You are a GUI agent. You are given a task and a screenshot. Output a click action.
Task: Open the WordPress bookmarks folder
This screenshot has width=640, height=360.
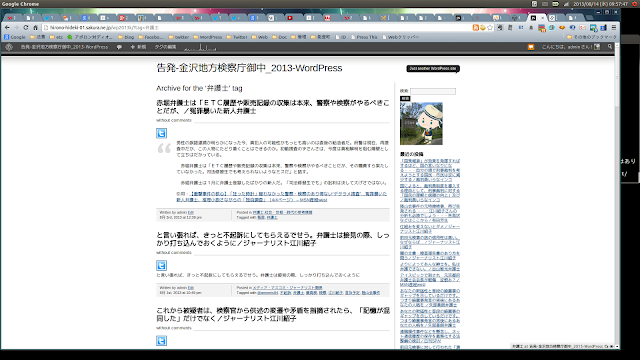[x=208, y=37]
